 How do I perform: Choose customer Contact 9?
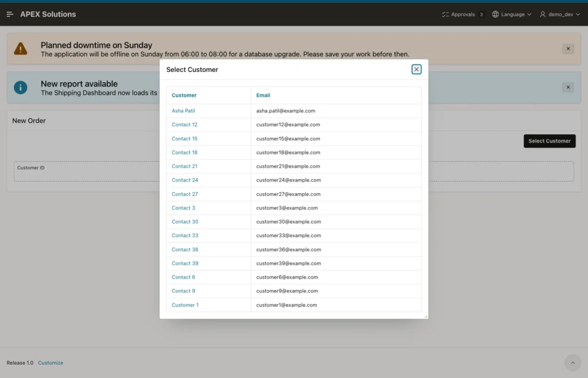coord(183,291)
